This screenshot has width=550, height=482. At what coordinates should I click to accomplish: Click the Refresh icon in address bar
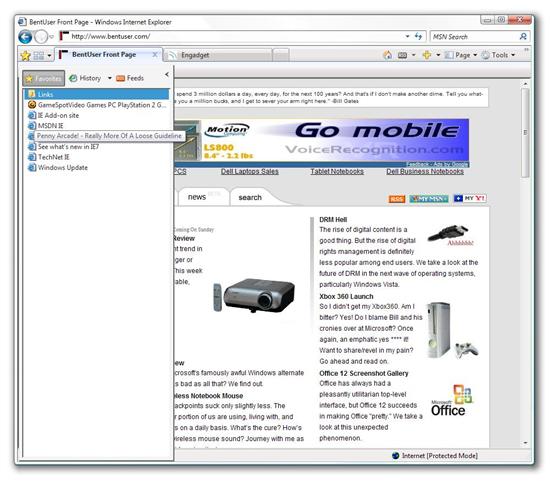click(x=418, y=36)
